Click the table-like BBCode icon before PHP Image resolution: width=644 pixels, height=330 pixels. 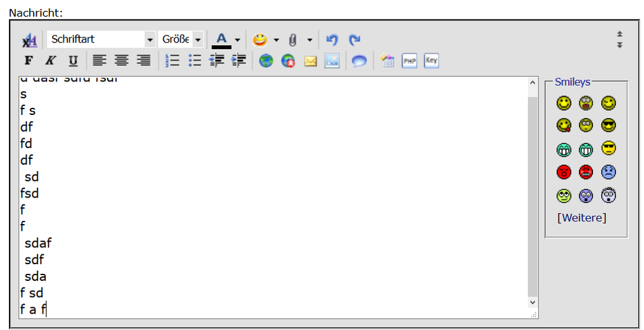tap(387, 61)
